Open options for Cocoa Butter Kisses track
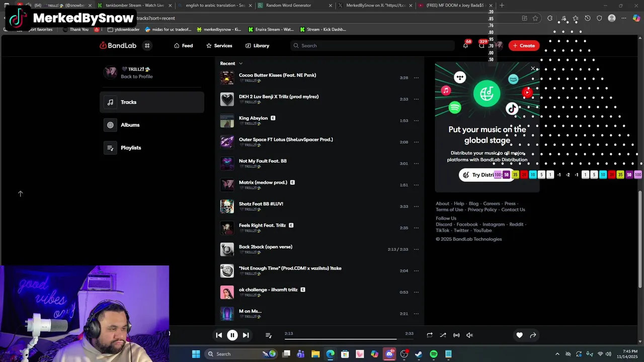 click(416, 78)
